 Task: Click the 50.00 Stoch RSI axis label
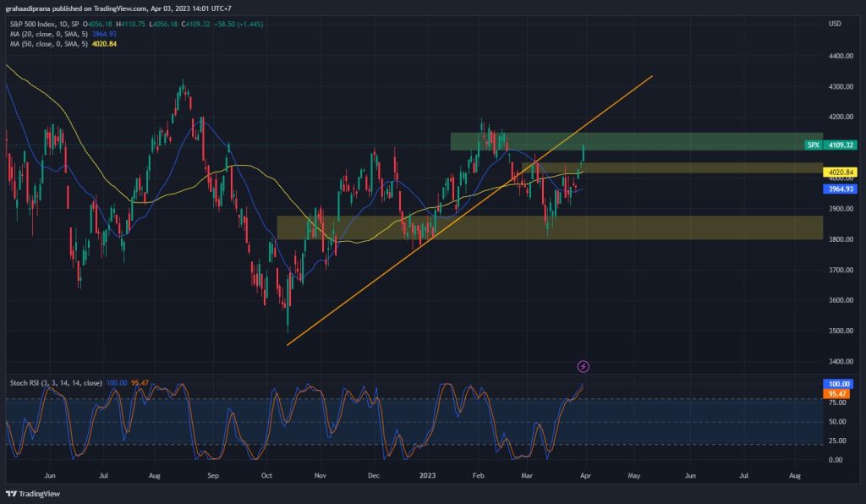pos(837,422)
